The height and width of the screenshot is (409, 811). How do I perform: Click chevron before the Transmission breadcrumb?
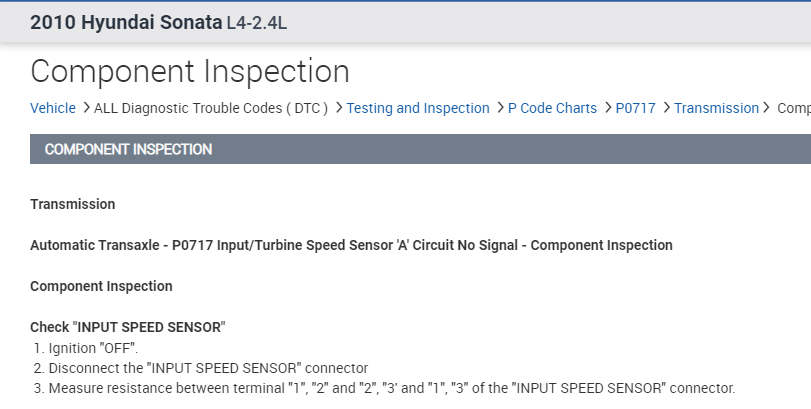(666, 107)
